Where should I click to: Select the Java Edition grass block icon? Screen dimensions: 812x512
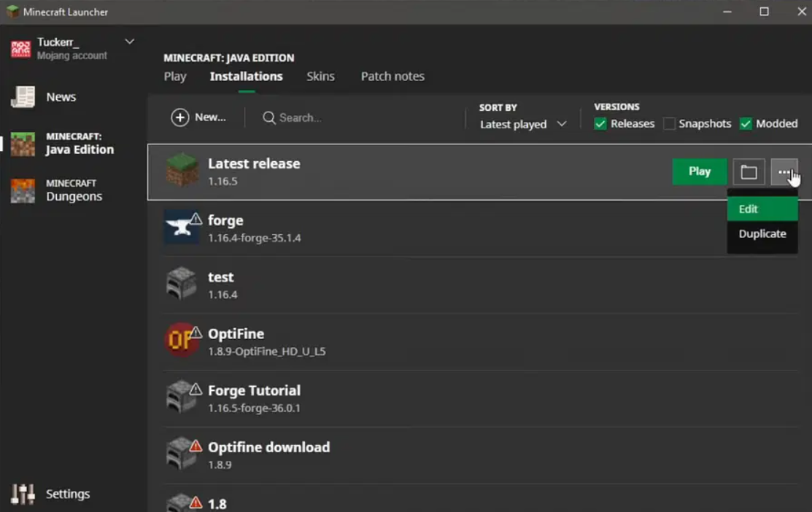coord(23,144)
